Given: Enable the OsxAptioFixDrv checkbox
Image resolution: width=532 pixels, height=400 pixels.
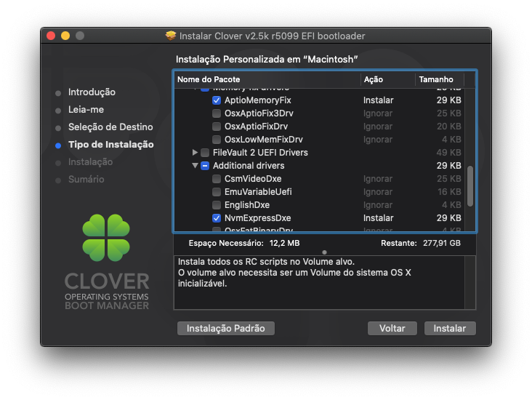Looking at the screenshot, I should pos(217,127).
